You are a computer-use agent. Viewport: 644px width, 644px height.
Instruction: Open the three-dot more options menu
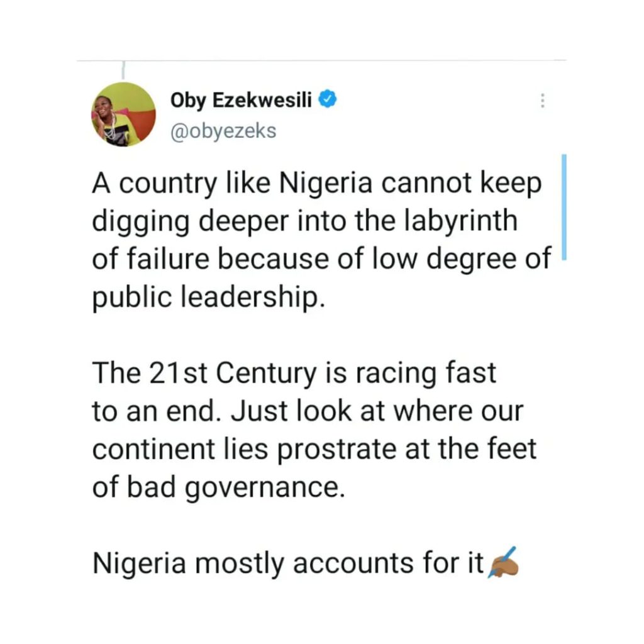tap(542, 101)
